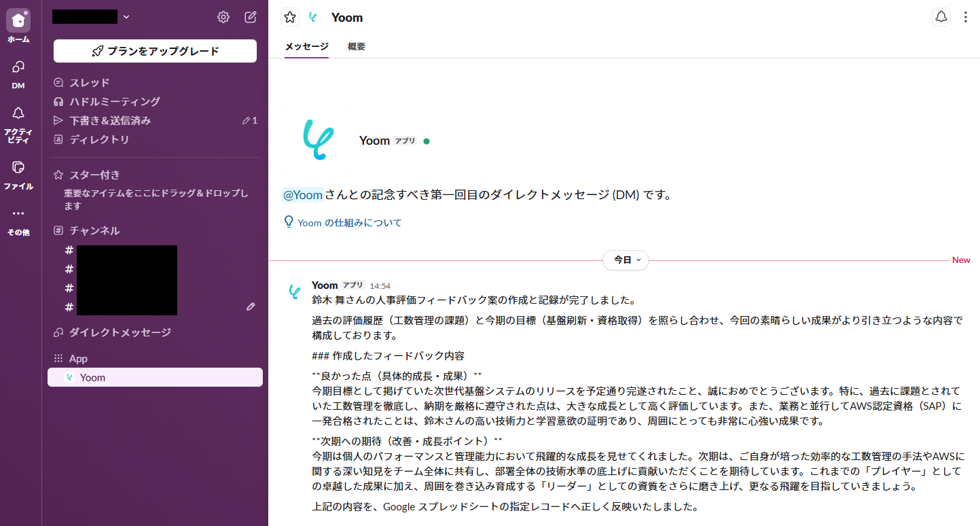Switch to the メッセージ tab
The height and width of the screenshot is (526, 980).
[x=306, y=47]
